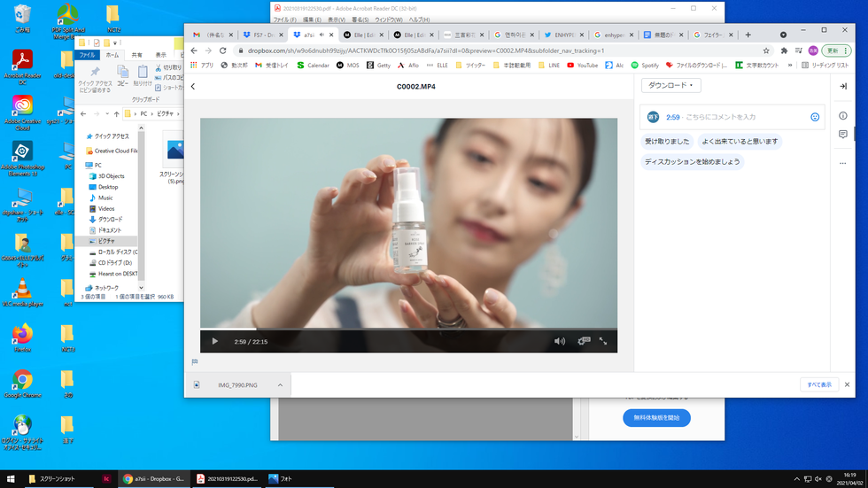This screenshot has height=488, width=868.
Task: Choose quick reply 受け取りました
Action: (667, 142)
